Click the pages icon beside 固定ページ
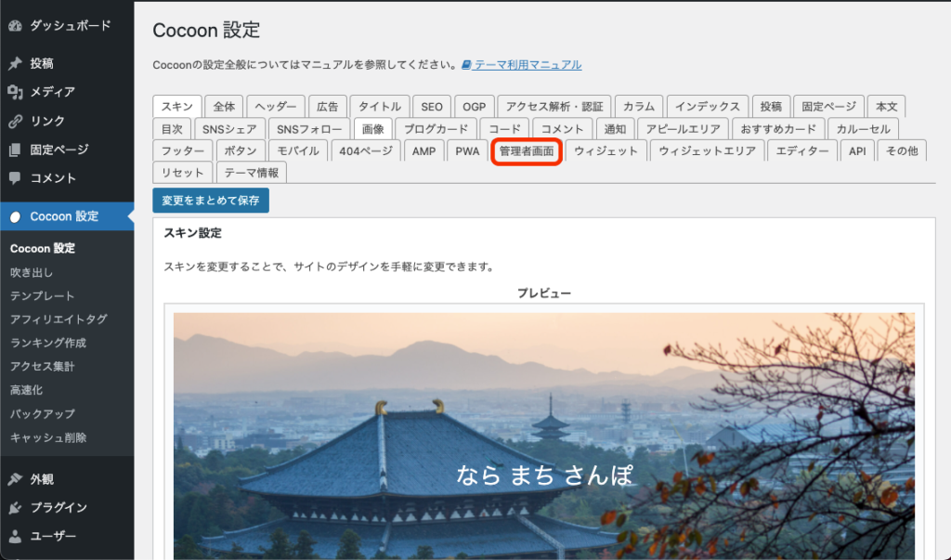Image resolution: width=951 pixels, height=560 pixels. 15,150
